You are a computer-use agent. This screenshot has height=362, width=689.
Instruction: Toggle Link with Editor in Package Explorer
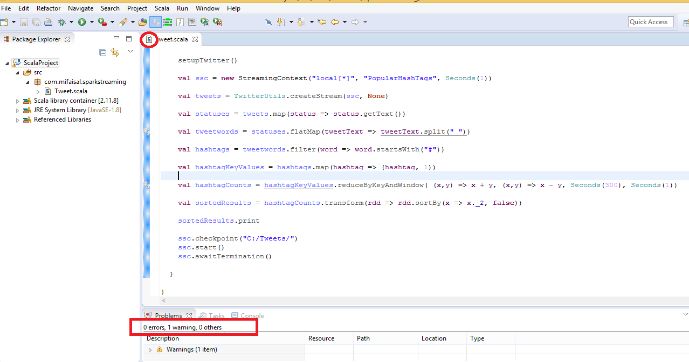[x=115, y=53]
